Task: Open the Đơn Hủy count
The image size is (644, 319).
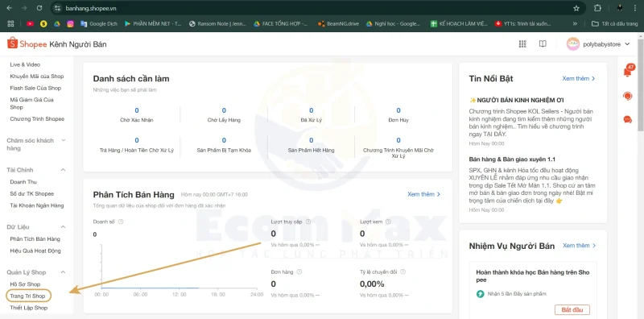Action: coord(398,110)
